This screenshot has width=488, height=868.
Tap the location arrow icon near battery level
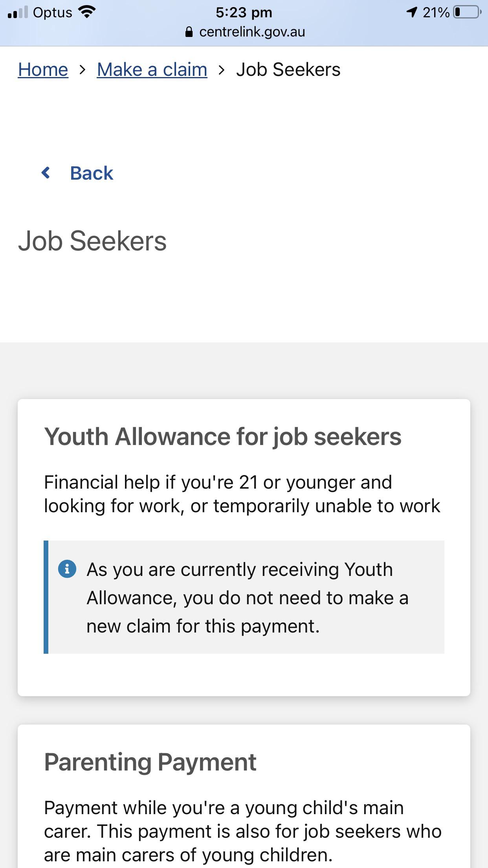pyautogui.click(x=412, y=12)
